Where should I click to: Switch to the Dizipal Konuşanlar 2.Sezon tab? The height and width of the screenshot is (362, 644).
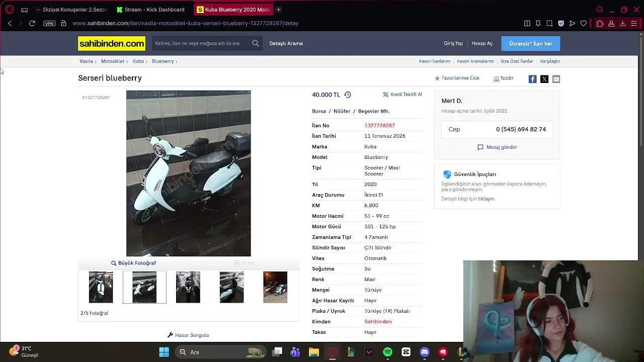tap(71, 10)
